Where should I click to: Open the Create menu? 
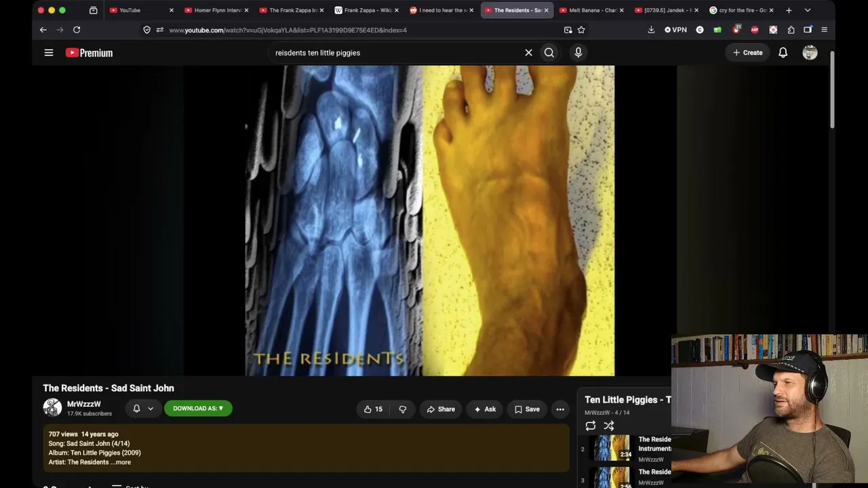(x=747, y=52)
